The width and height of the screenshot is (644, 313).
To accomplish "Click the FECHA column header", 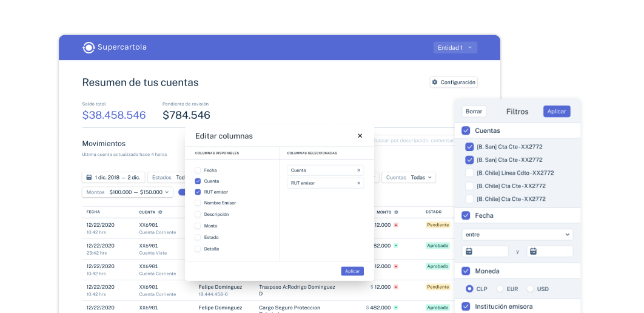I will click(93, 212).
